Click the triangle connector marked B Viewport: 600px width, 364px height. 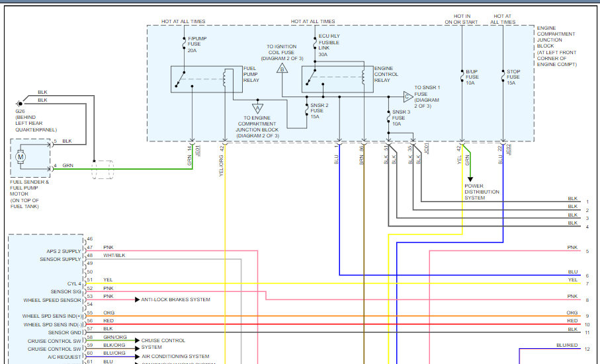(x=282, y=69)
